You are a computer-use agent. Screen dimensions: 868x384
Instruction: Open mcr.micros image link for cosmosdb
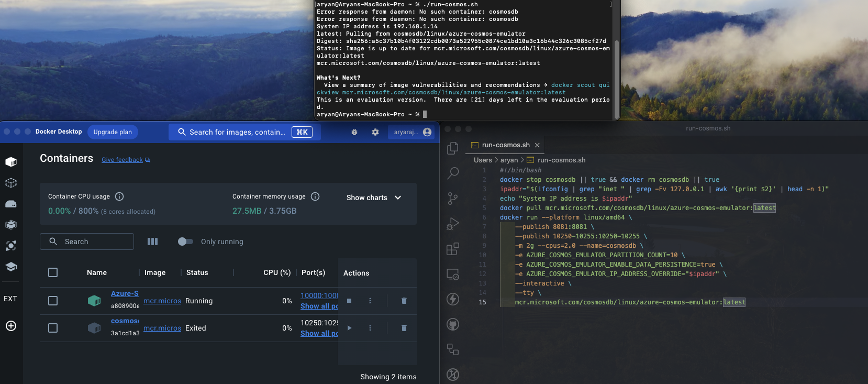[x=162, y=328]
